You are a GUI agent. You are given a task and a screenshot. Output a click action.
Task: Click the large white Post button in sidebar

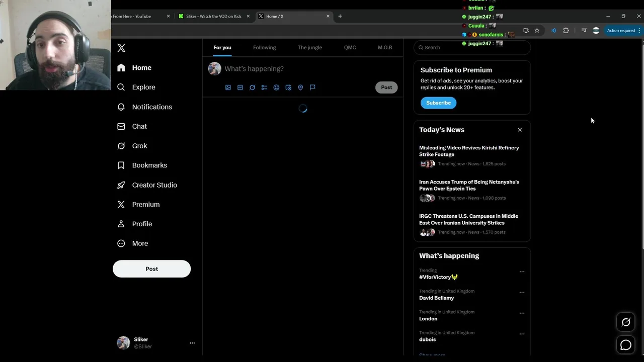(x=151, y=268)
